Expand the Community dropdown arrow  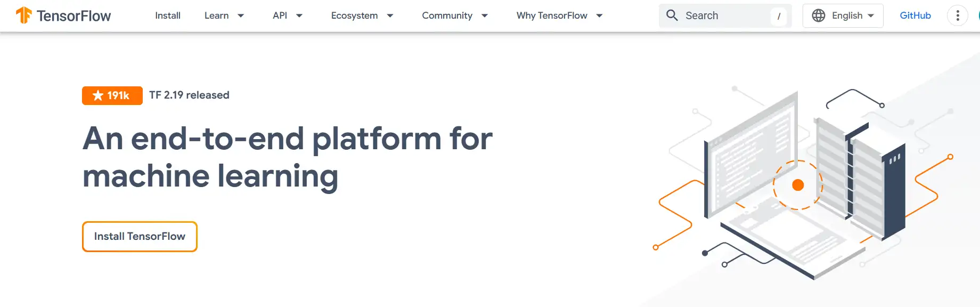(x=485, y=16)
